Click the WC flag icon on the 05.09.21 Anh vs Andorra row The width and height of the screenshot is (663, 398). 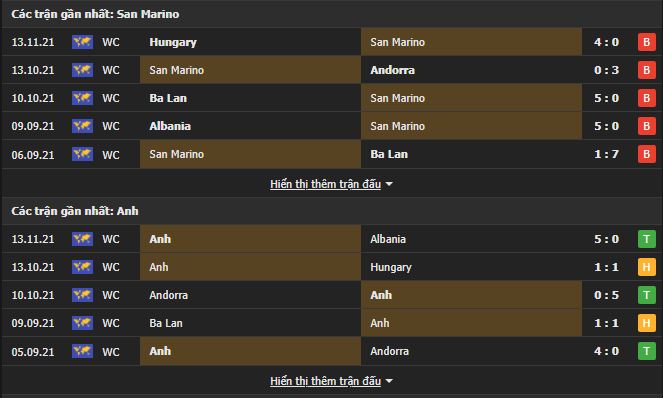pos(82,351)
